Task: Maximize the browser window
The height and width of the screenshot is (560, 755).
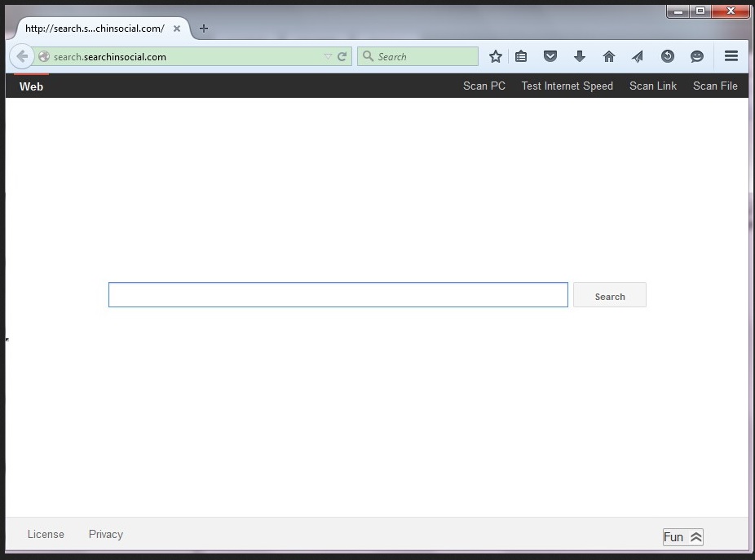Action: pos(700,11)
